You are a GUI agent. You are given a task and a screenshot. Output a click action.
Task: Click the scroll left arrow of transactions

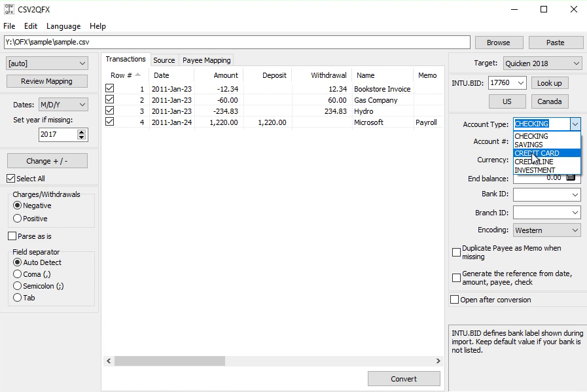click(109, 361)
